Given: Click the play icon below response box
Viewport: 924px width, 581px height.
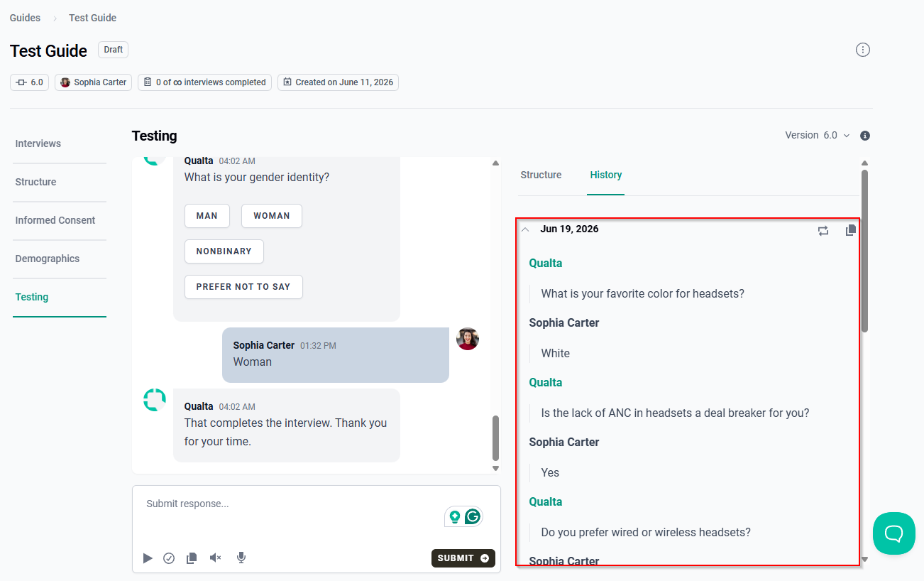Looking at the screenshot, I should click(x=148, y=558).
